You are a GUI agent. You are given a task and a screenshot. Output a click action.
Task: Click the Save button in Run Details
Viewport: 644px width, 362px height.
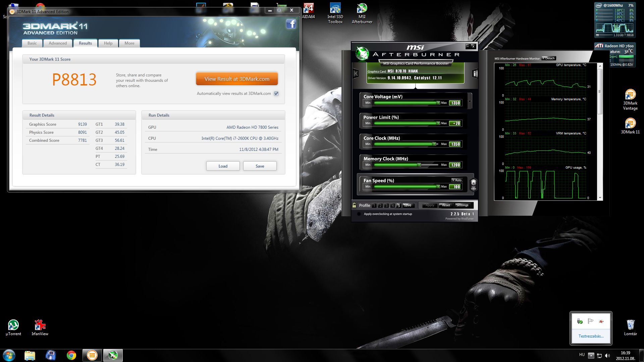click(260, 166)
